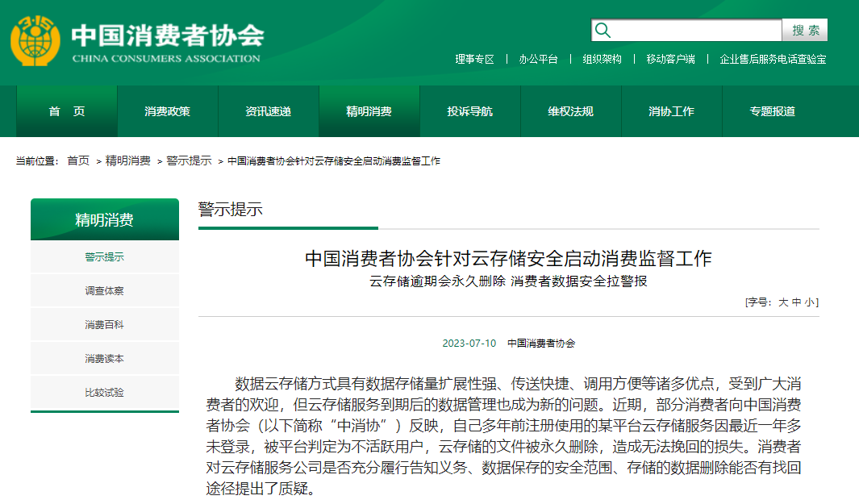The image size is (859, 504).
Task: Click the source label 中国消费者协会 beside date
Action: (541, 344)
